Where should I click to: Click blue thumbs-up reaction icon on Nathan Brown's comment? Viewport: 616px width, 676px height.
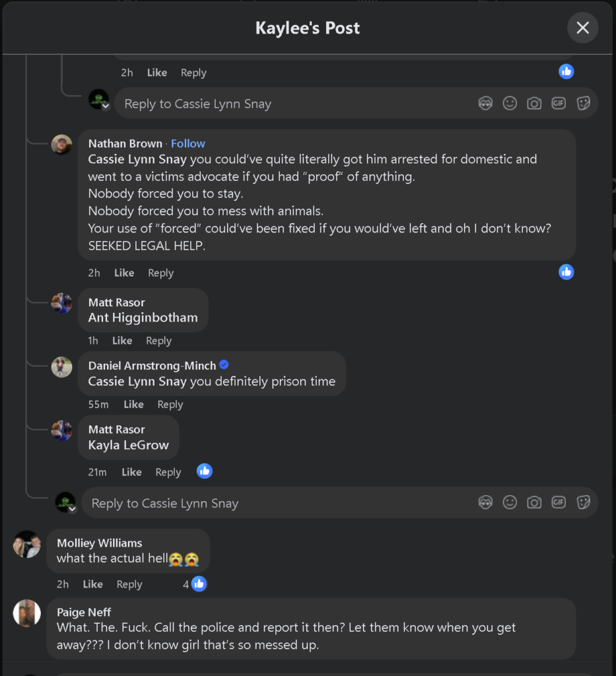566,272
